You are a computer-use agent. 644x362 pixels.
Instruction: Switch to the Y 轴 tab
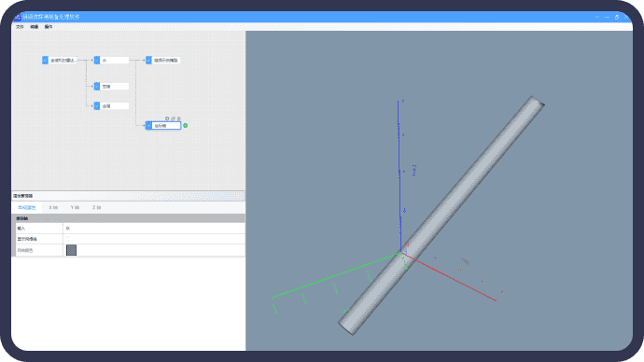[75, 208]
